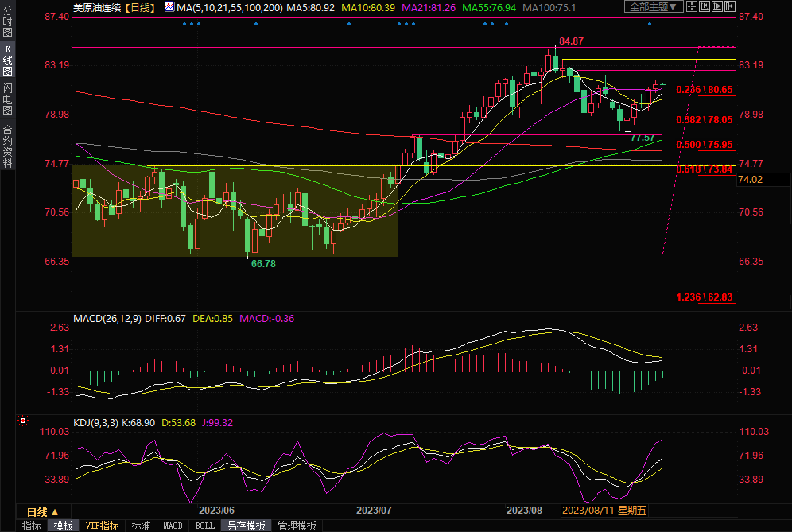Apply the MACD template

pyautogui.click(x=173, y=526)
